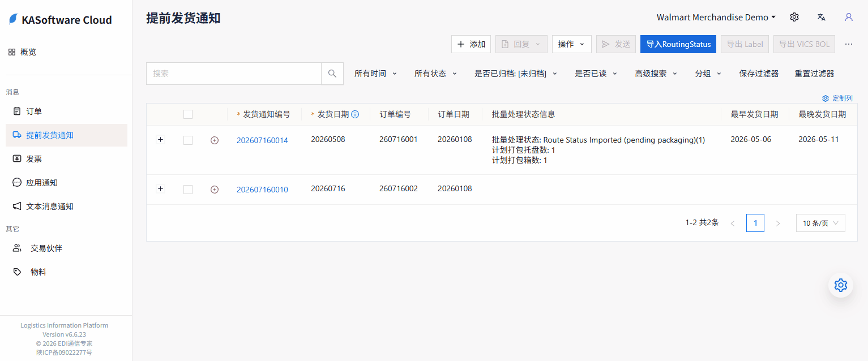Click latest ship date 2026-05-11
The width and height of the screenshot is (868, 361).
pos(819,139)
